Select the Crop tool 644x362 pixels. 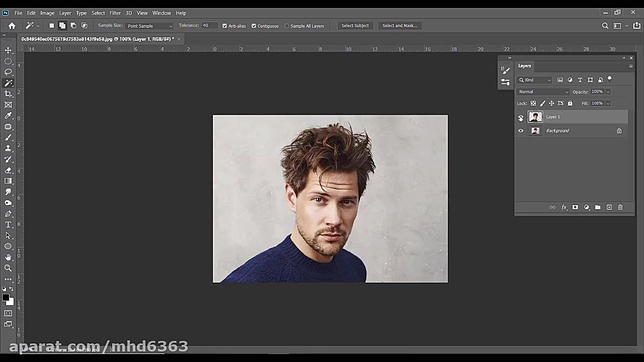(8, 94)
